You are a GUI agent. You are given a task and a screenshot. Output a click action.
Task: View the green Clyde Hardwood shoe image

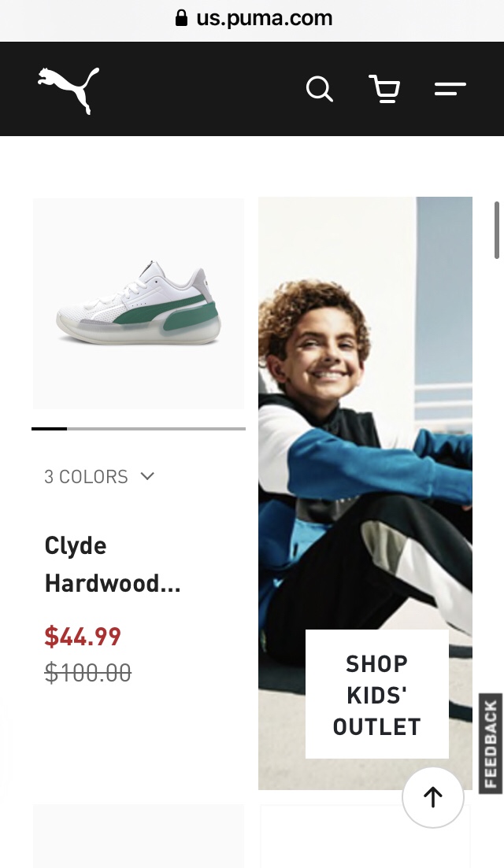click(139, 303)
